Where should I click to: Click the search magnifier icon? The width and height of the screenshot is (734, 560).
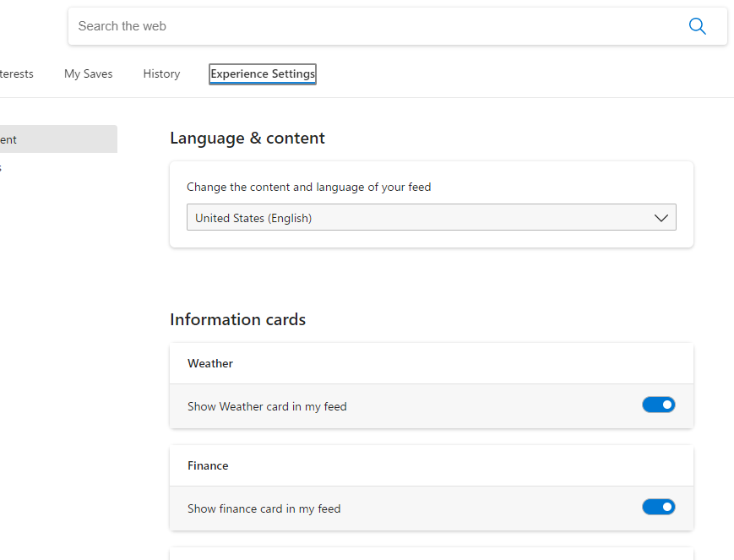pos(697,26)
